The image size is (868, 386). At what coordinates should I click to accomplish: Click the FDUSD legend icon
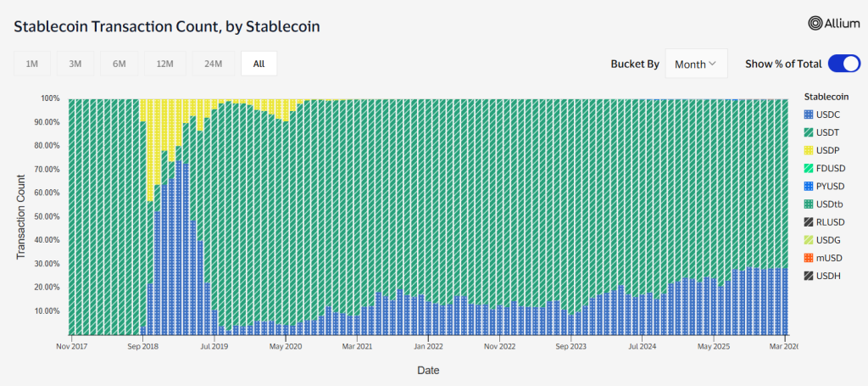click(x=808, y=168)
